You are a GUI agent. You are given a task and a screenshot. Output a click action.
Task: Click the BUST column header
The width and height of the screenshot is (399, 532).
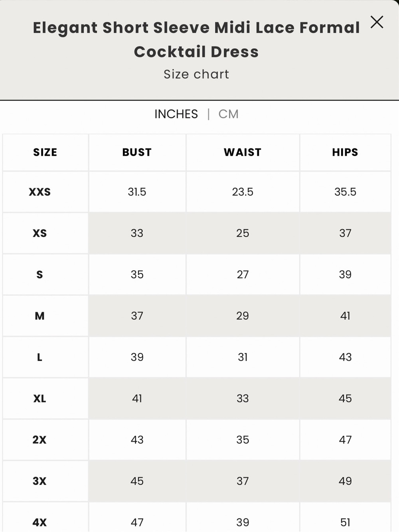pyautogui.click(x=137, y=152)
